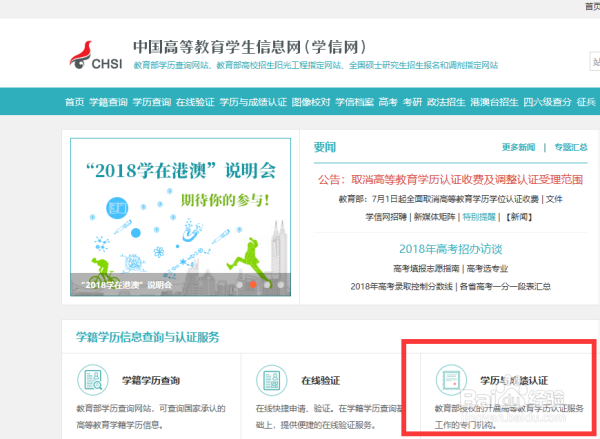Select the third carousel dot
The height and width of the screenshot is (439, 600).
[x=267, y=285]
